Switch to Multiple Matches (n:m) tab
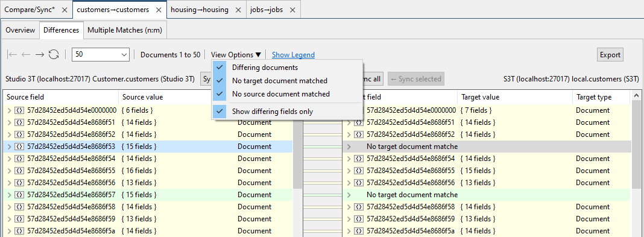644x237 pixels. [125, 30]
